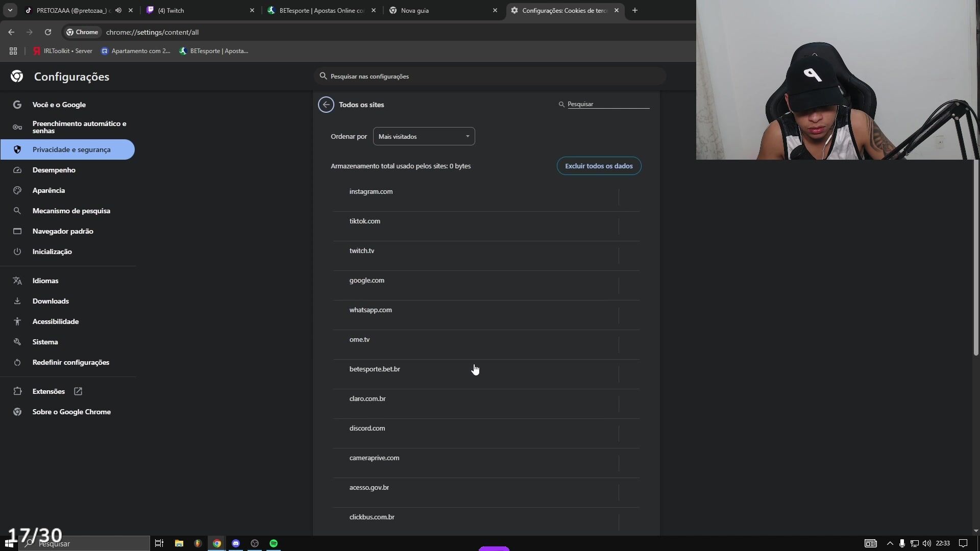Viewport: 980px width, 551px height.
Task: Expand the ome.tv site row
Action: coord(486,344)
